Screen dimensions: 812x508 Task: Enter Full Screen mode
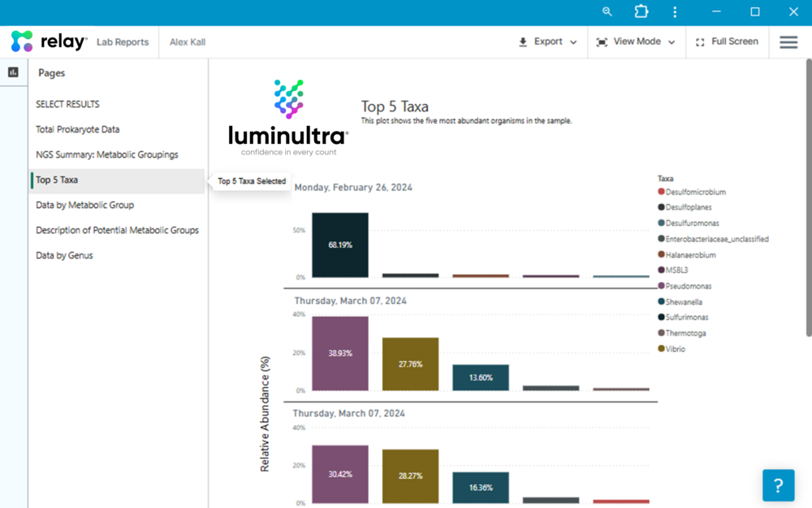[x=727, y=42]
